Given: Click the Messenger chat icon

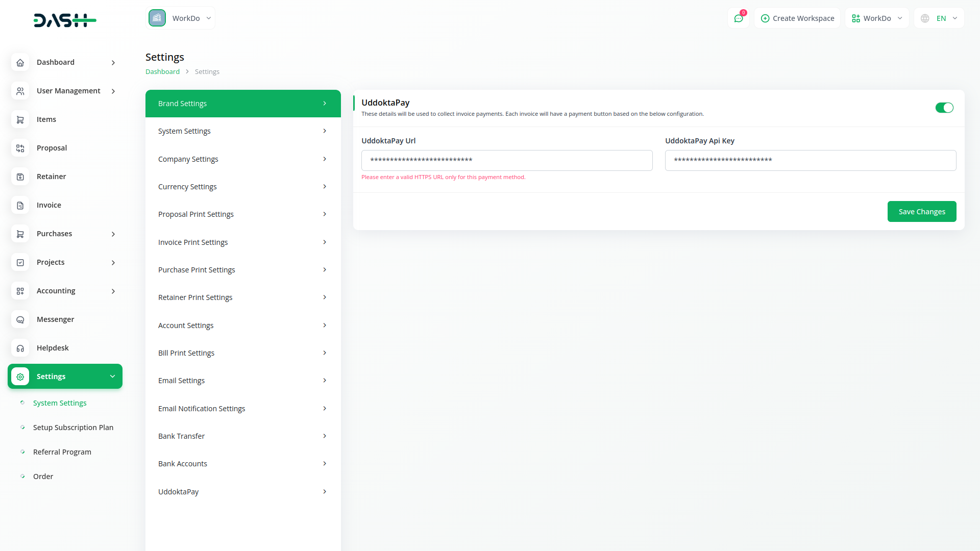Looking at the screenshot, I should coord(20,319).
